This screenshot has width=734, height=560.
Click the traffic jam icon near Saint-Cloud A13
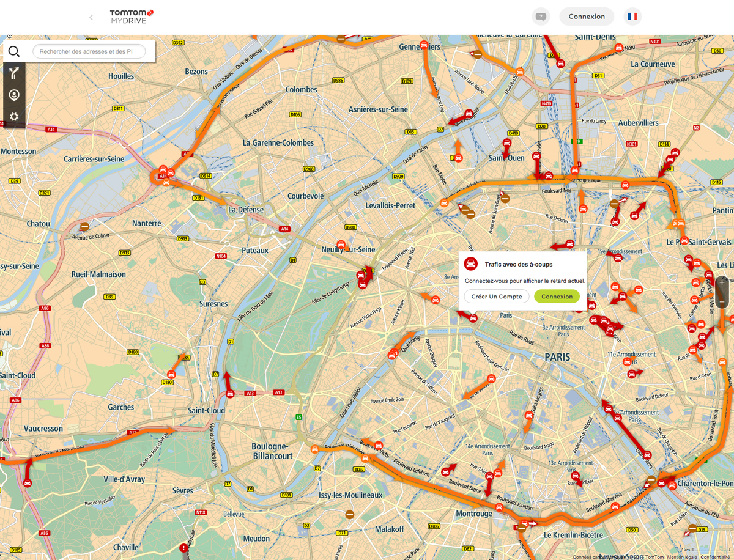[230, 394]
